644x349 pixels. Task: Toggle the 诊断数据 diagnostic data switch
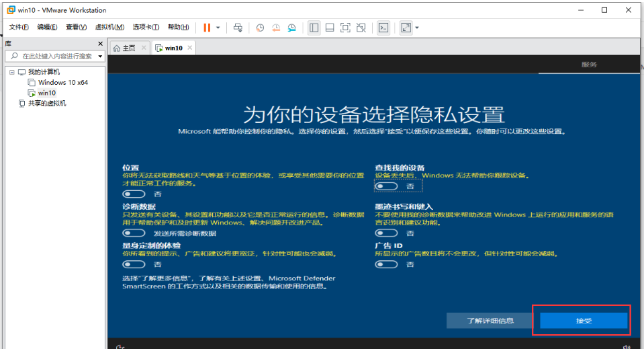coord(134,233)
